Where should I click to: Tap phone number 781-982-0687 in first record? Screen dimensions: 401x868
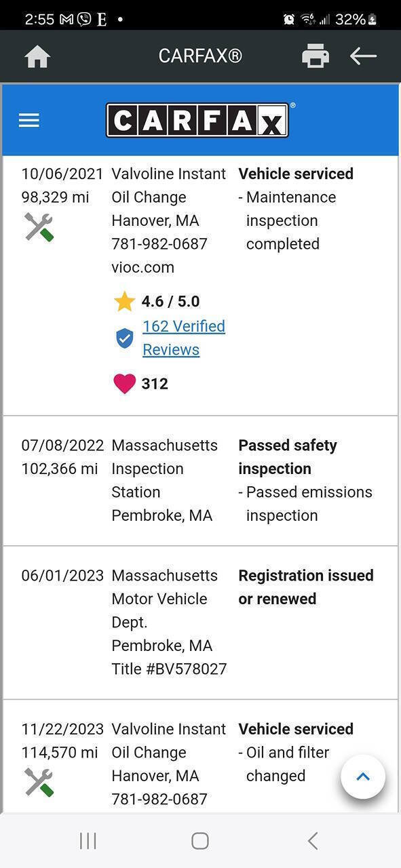(159, 243)
